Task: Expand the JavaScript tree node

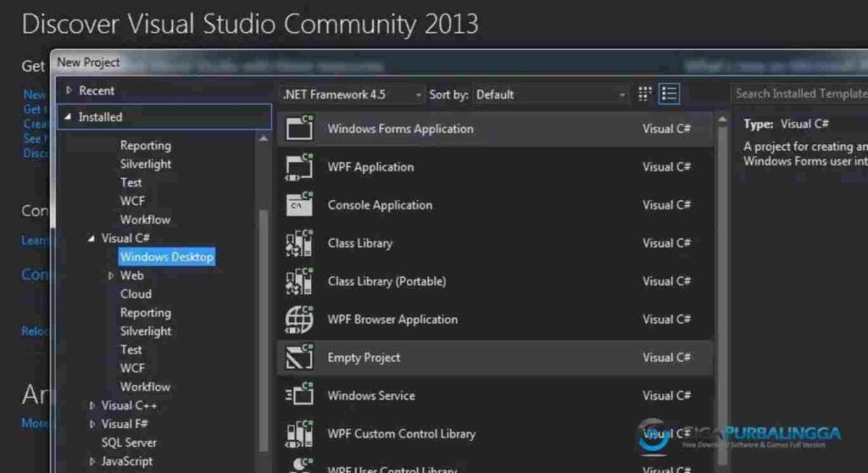Action: [x=92, y=461]
